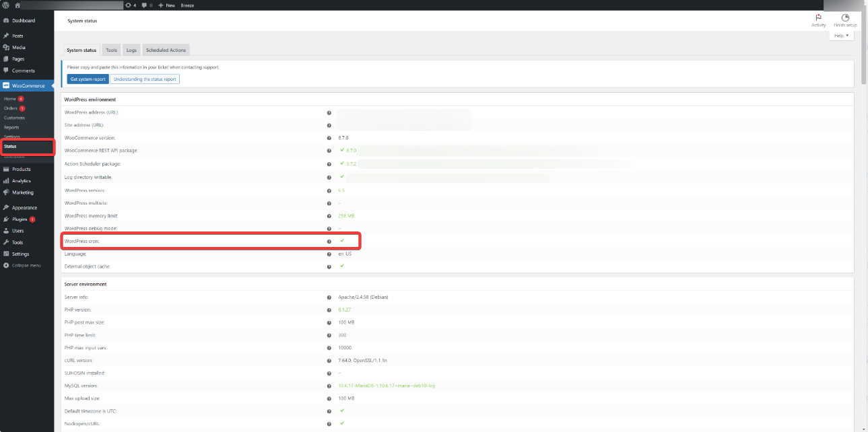The image size is (868, 432).
Task: Click help icon for WordPress memory limit
Action: 329,216
